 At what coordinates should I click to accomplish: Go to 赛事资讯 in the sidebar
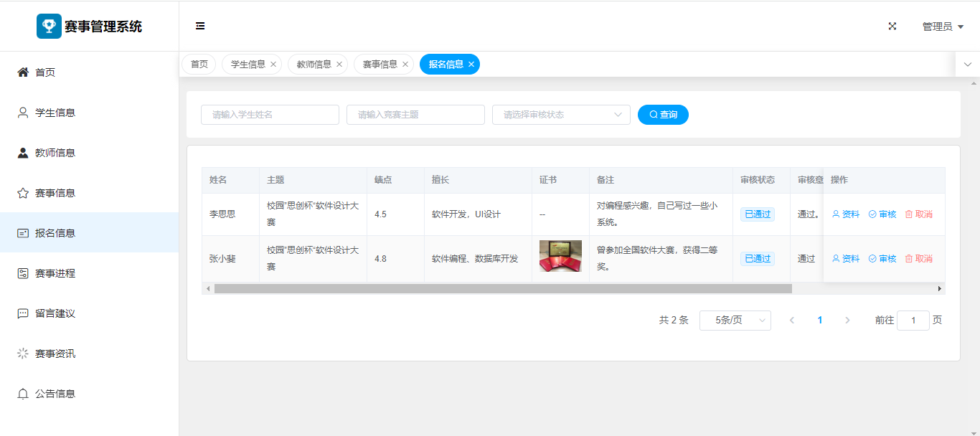click(x=55, y=354)
